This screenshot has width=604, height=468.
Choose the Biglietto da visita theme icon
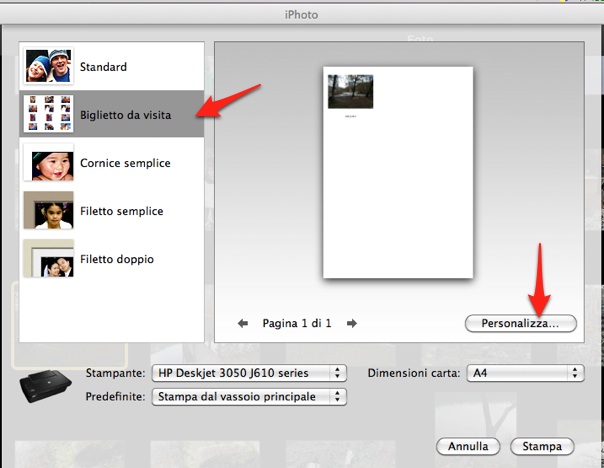coord(49,114)
